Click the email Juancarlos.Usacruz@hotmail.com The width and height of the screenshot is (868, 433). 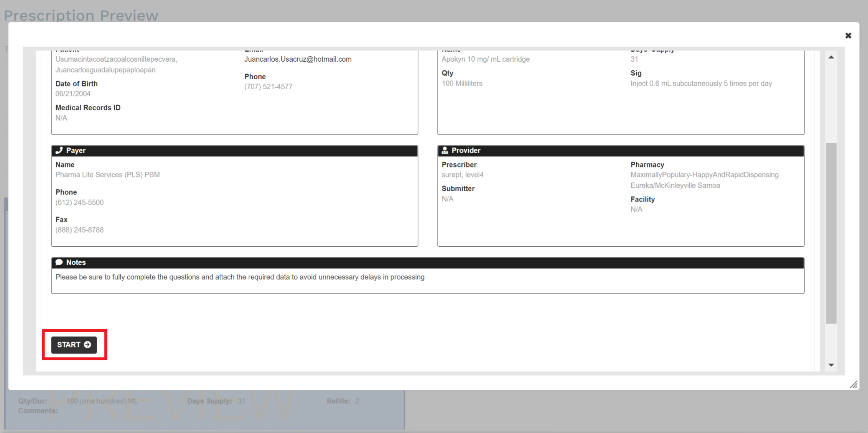298,59
